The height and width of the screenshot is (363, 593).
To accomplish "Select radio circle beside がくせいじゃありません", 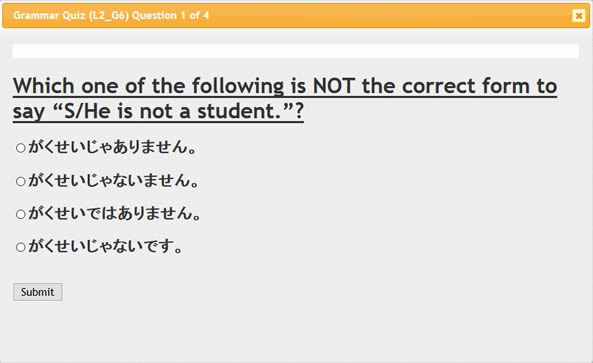I will [x=21, y=147].
